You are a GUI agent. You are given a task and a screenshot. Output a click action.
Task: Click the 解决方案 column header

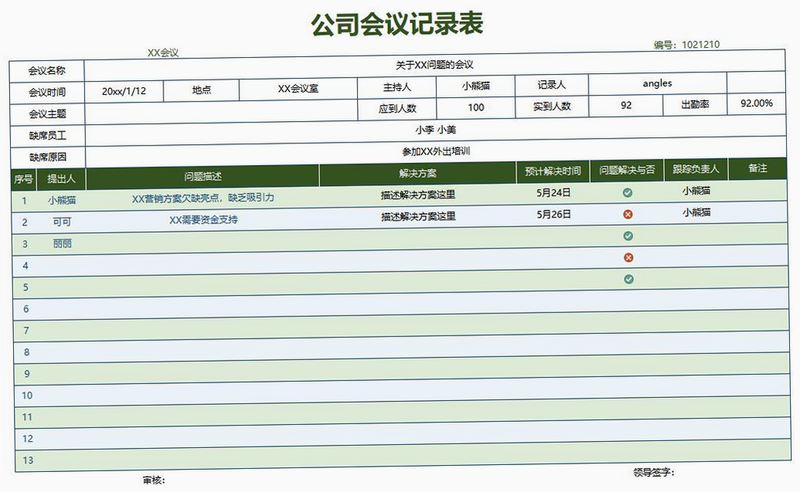tap(417, 174)
